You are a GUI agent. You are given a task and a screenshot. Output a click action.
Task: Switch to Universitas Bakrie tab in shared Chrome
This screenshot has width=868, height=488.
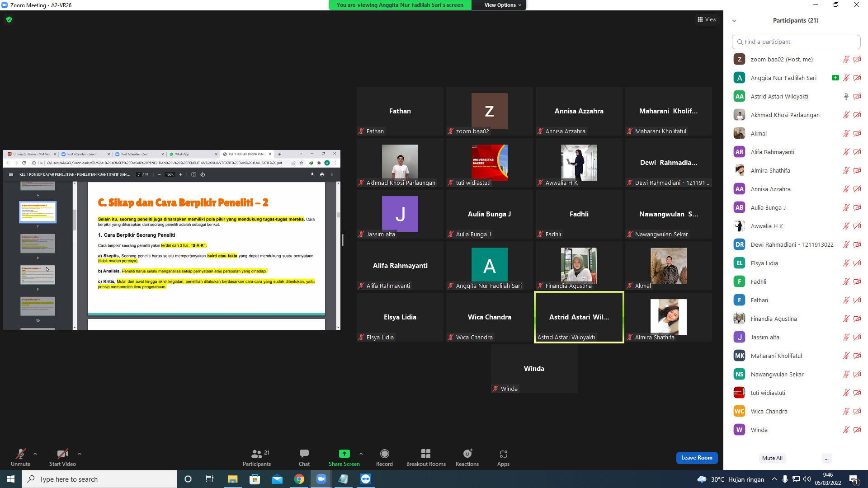coord(32,154)
